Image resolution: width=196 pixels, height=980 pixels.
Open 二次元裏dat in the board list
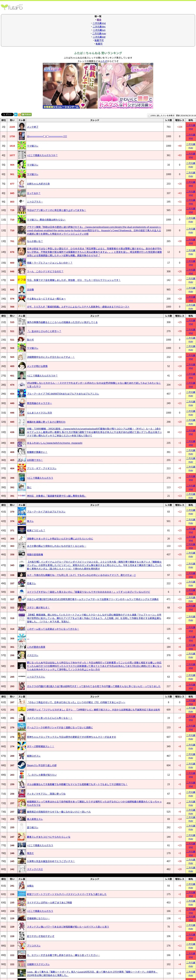coord(99,37)
